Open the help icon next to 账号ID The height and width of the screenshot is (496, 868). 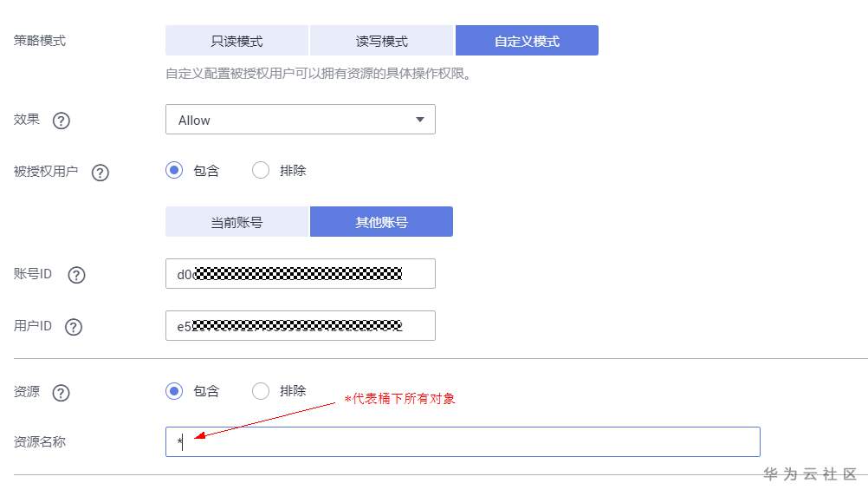[x=76, y=275]
